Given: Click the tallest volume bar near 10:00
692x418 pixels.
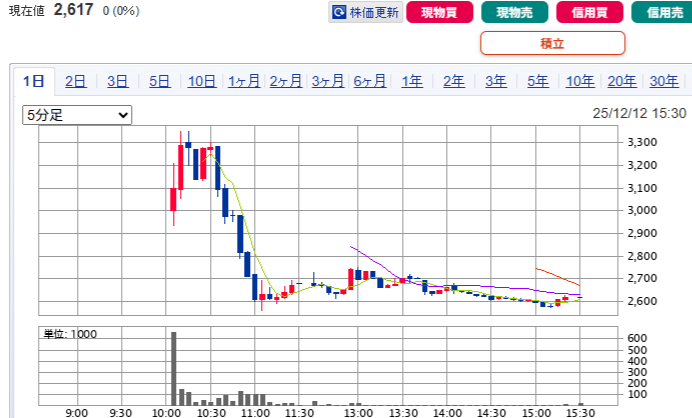Looking at the screenshot, I should 173,367.
